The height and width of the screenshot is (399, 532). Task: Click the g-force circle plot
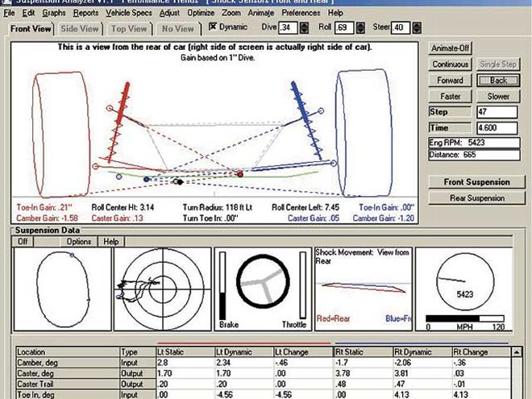tap(163, 289)
